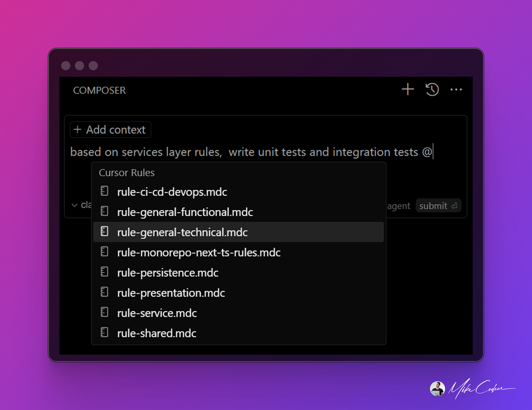Click the ruler icon beside rule-monorepo-next-ts-rules.mdc
Image resolution: width=532 pixels, height=410 pixels.
[104, 252]
